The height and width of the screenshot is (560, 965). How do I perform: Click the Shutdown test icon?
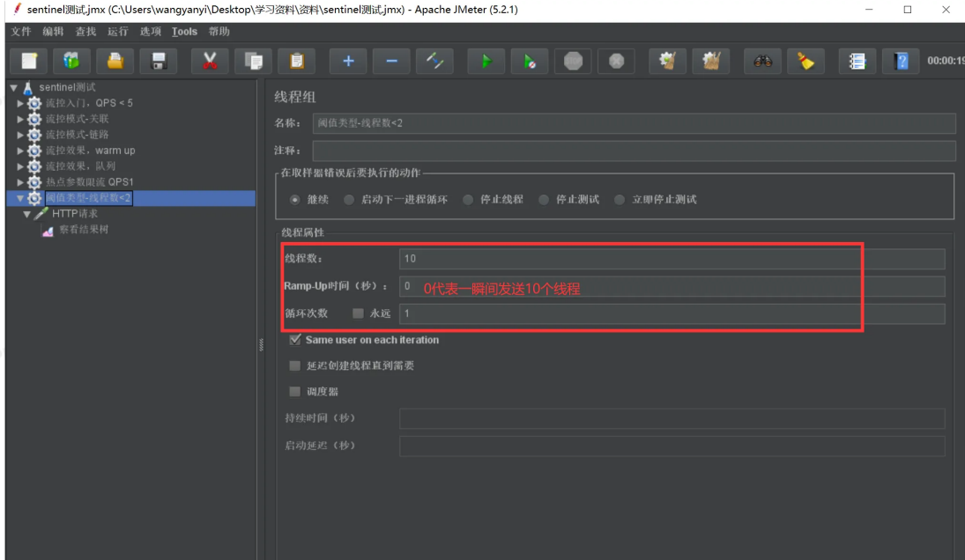[616, 61]
